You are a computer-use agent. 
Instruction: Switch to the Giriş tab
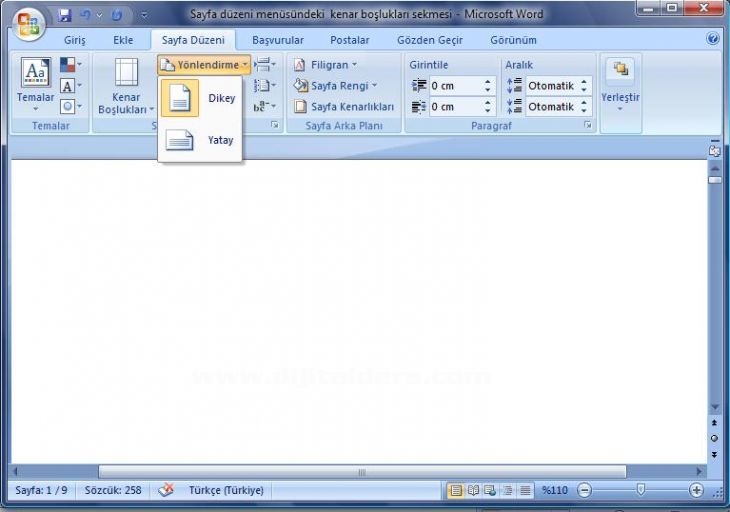pyautogui.click(x=74, y=40)
